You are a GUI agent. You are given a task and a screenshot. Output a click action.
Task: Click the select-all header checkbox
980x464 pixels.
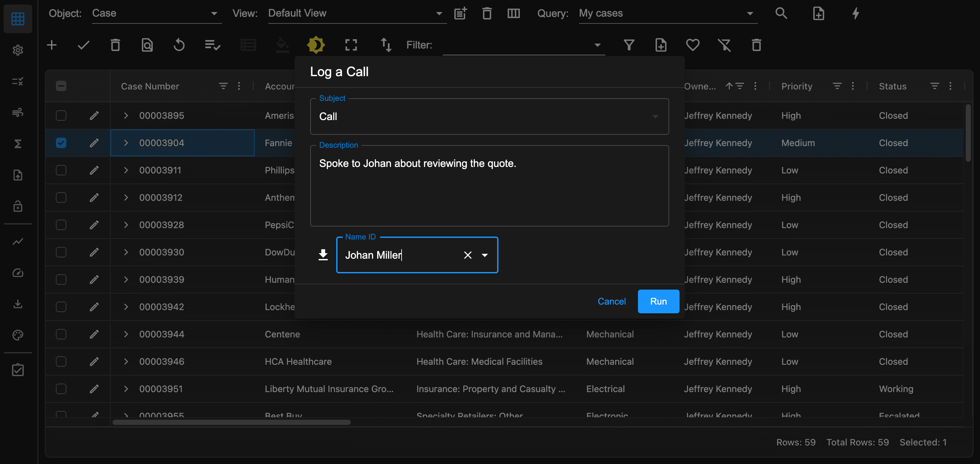[x=61, y=87]
